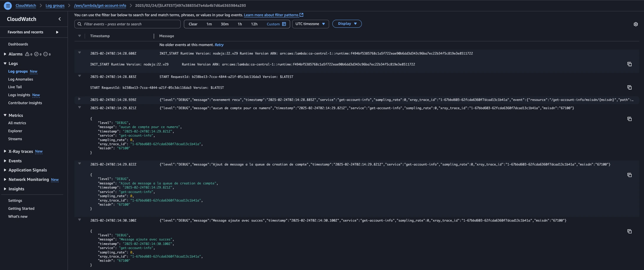Screen dimensions: 644x270
Task: Open the UTC timezone dropdown
Action: (x=310, y=24)
